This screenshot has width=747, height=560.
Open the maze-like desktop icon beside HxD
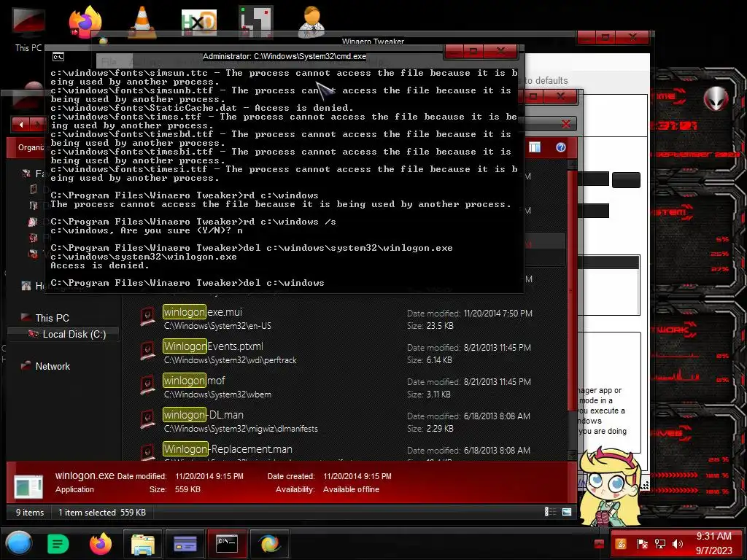(256, 21)
